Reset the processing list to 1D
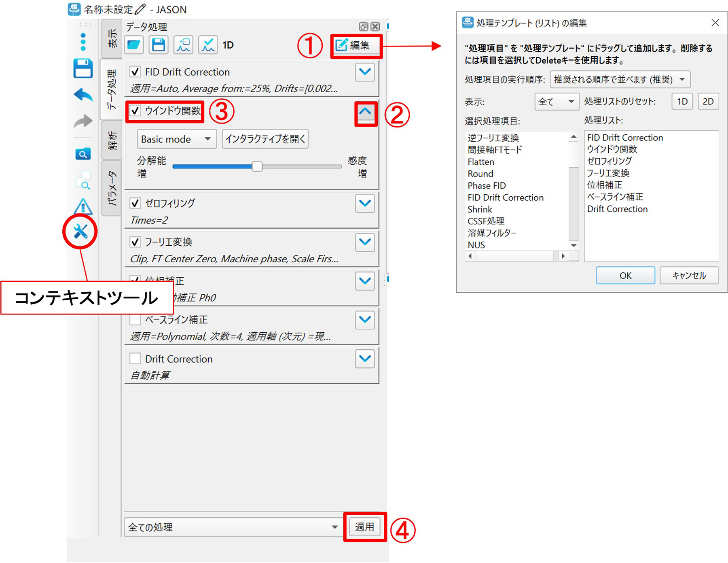This screenshot has width=728, height=563. point(682,102)
